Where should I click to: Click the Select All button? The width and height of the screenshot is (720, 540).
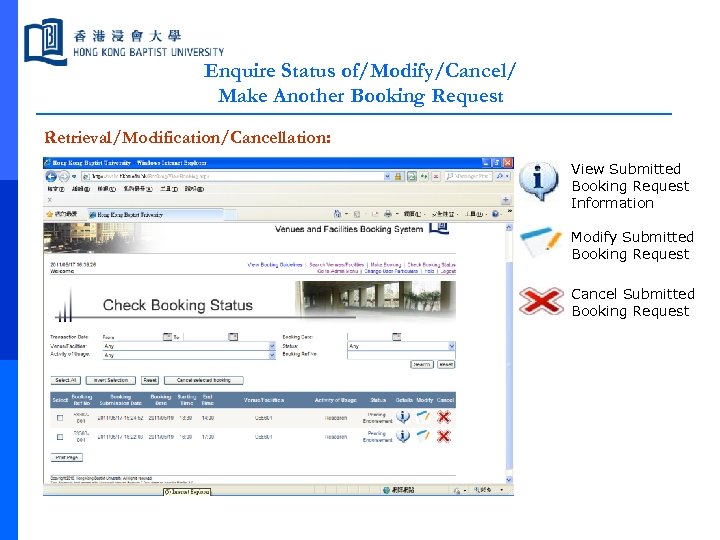click(x=66, y=380)
